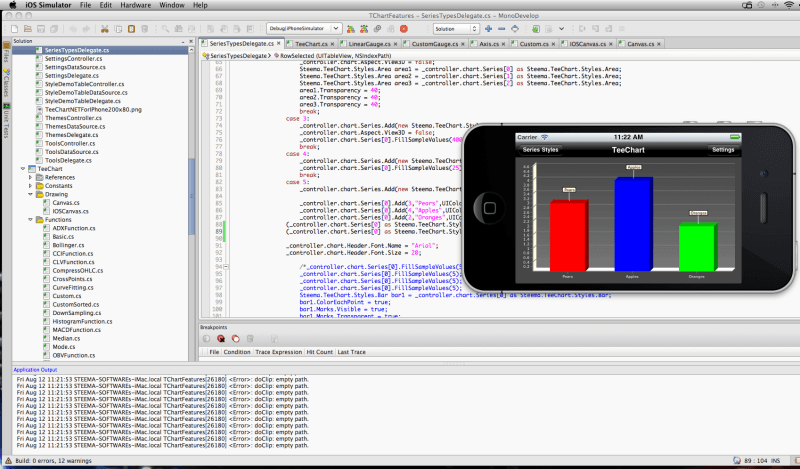This screenshot has width=800, height=469.
Task: Open the iOS Simulator application menu
Action: point(48,5)
